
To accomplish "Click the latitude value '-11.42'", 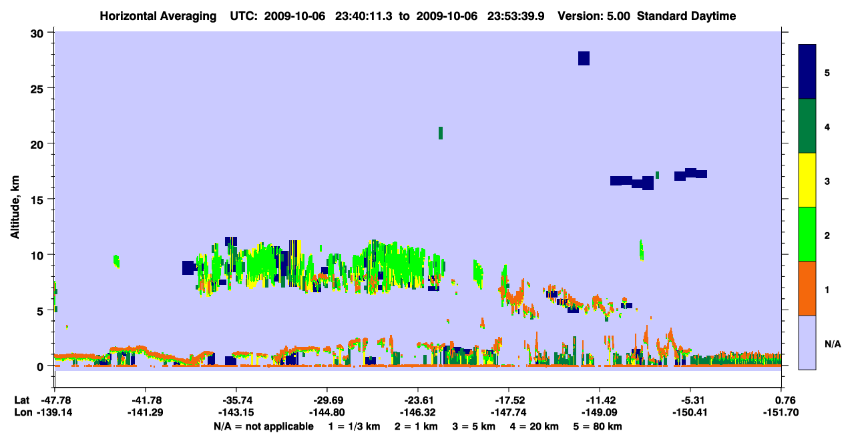I will [x=600, y=400].
